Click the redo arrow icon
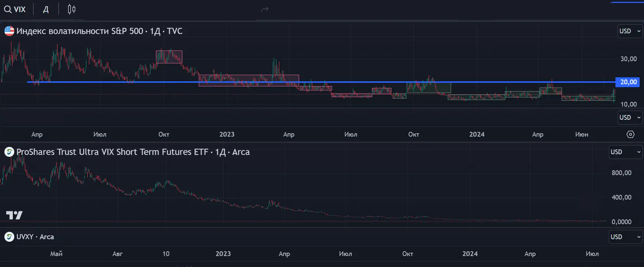This screenshot has height=267, width=644. pyautogui.click(x=265, y=10)
